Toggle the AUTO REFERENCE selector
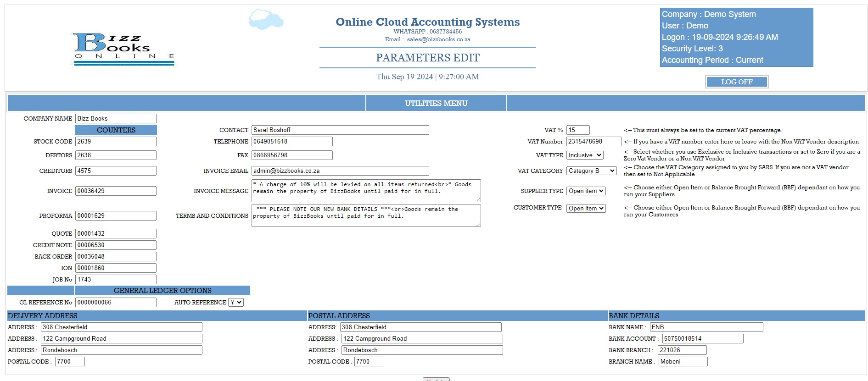Image resolution: width=868 pixels, height=381 pixels. pyautogui.click(x=236, y=303)
